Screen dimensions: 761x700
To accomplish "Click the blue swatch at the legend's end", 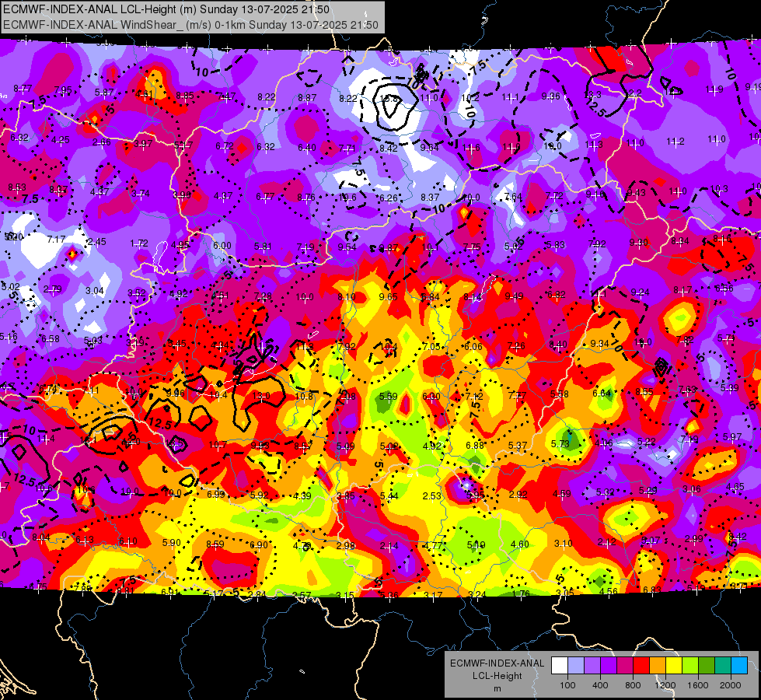I will coord(739,666).
